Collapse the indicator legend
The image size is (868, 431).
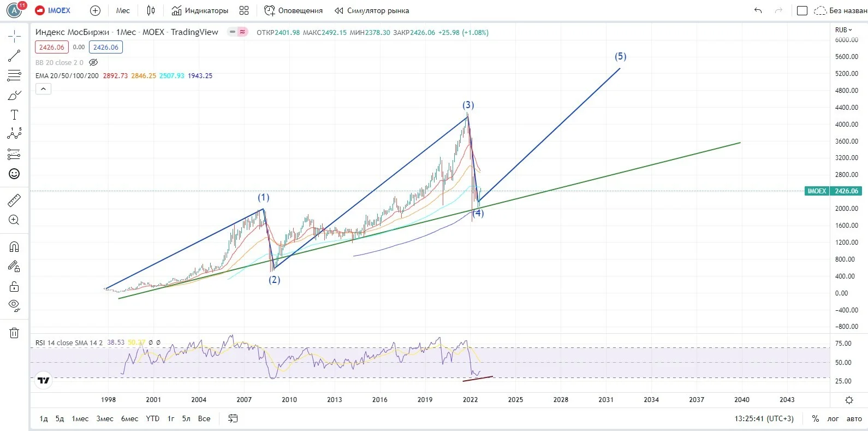coord(43,88)
